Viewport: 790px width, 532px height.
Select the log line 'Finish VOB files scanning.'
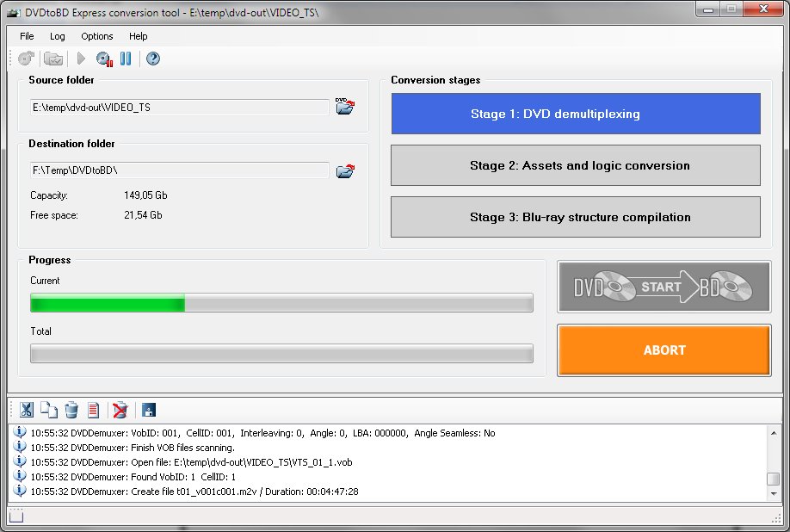[133, 448]
